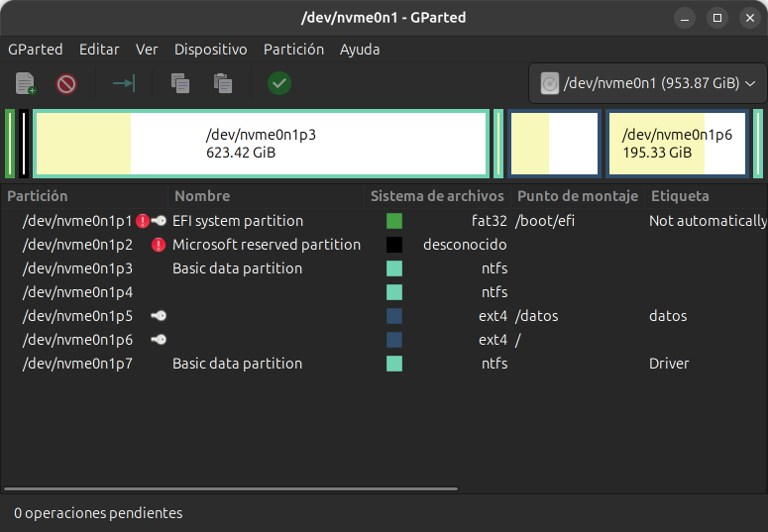
Task: Open the GParted menu
Action: (x=36, y=50)
